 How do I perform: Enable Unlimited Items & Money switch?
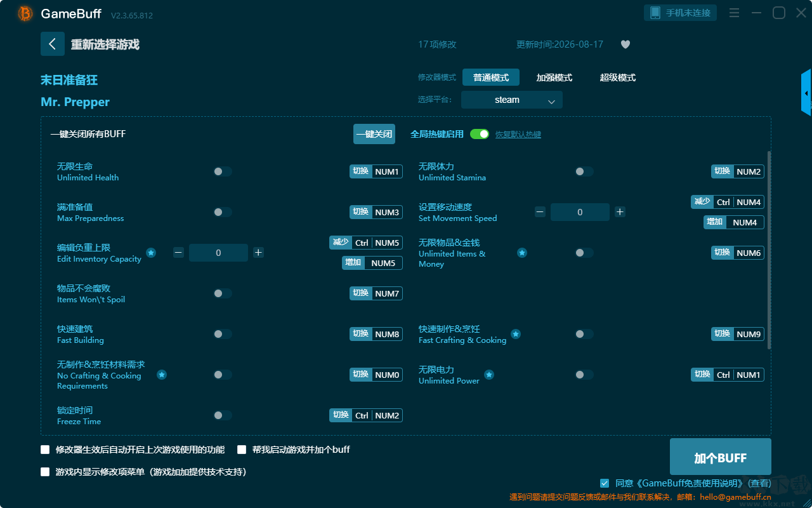pyautogui.click(x=584, y=253)
